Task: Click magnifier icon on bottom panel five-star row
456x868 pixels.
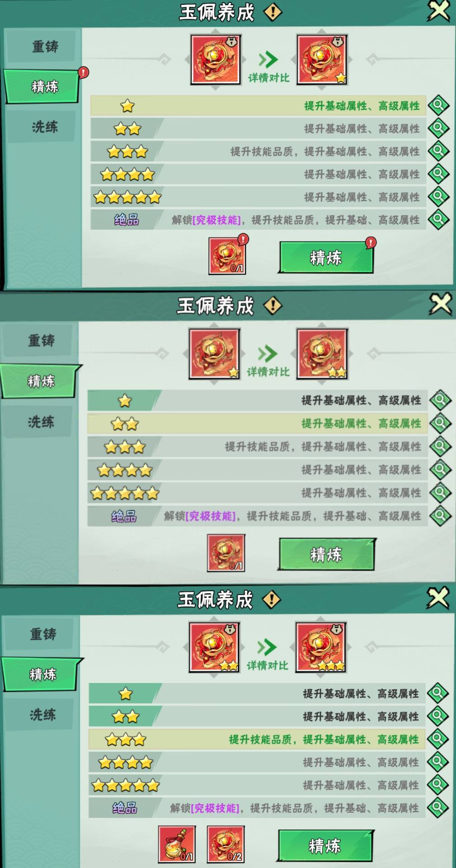Action: (438, 785)
